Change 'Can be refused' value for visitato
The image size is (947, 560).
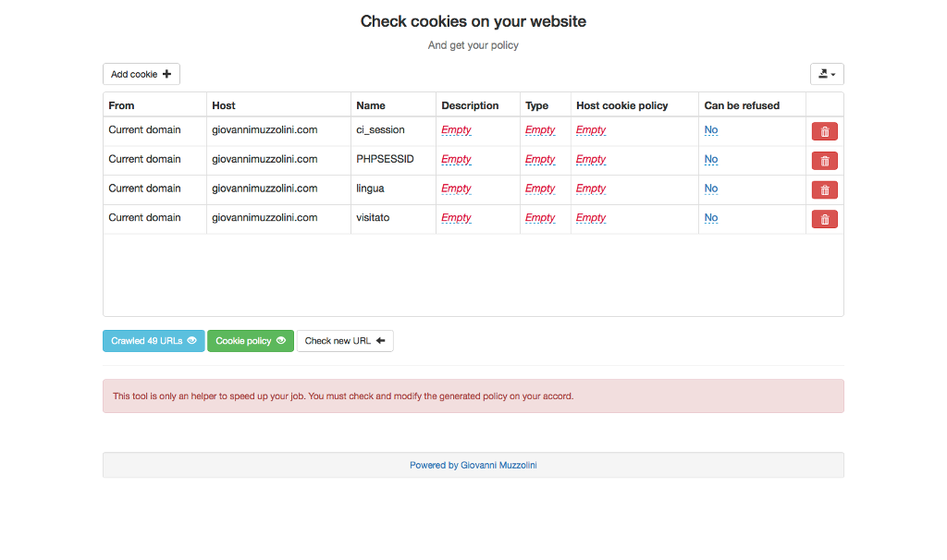(x=710, y=218)
